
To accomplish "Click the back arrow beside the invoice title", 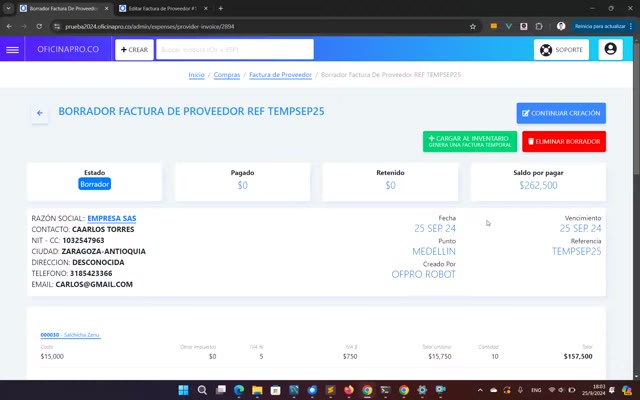I will [40, 113].
